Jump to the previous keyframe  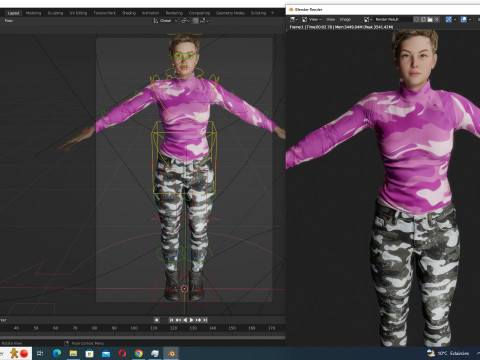[x=178, y=320]
